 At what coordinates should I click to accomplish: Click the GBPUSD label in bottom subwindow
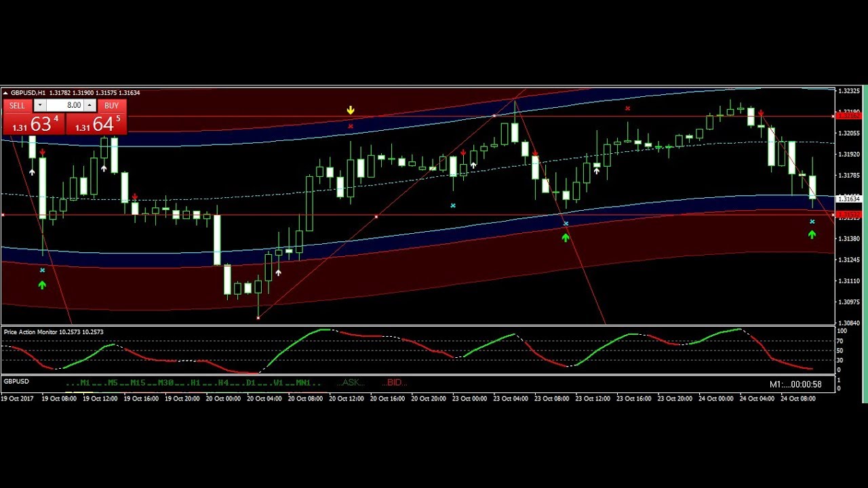(16, 382)
